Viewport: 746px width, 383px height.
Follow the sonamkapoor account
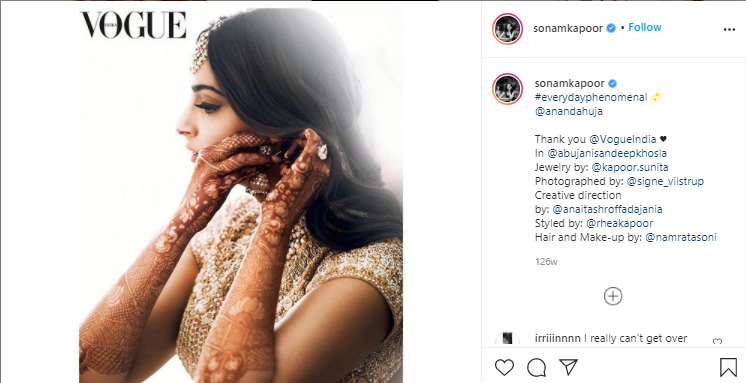(x=645, y=28)
